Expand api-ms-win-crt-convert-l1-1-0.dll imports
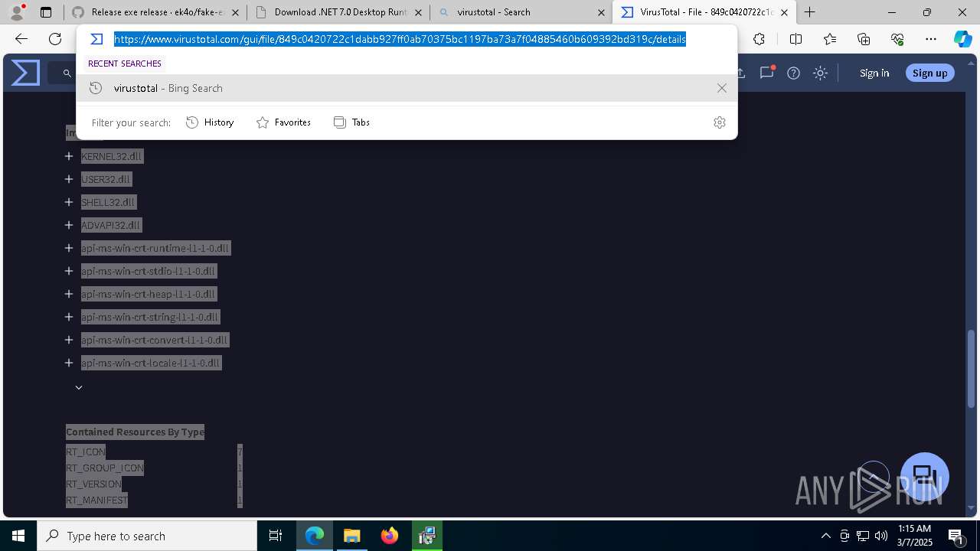980x551 pixels. pyautogui.click(x=69, y=340)
